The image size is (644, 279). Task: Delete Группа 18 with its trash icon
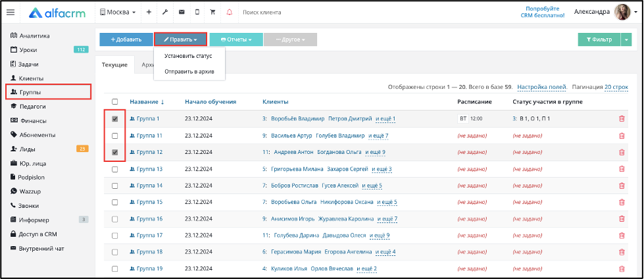click(x=622, y=252)
